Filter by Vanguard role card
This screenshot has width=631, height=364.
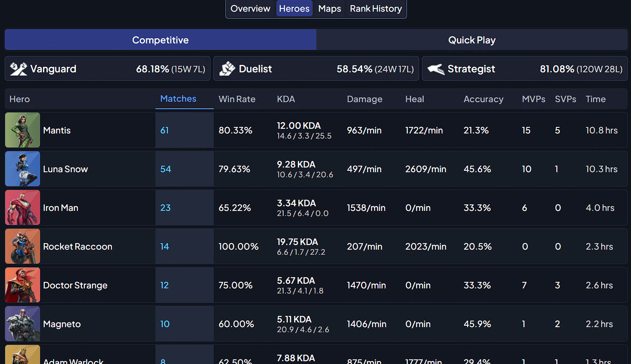coord(107,69)
